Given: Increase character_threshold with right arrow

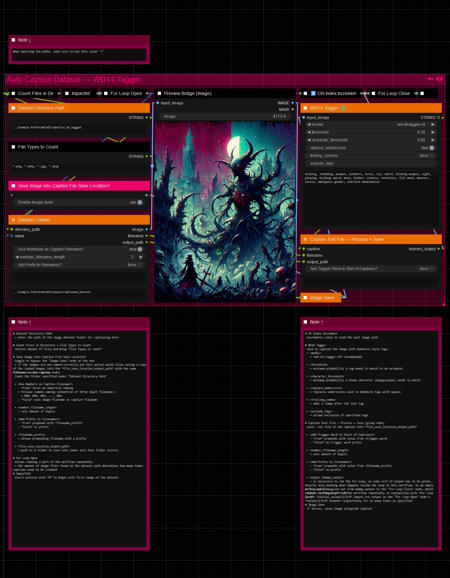Looking at the screenshot, I should [432, 140].
